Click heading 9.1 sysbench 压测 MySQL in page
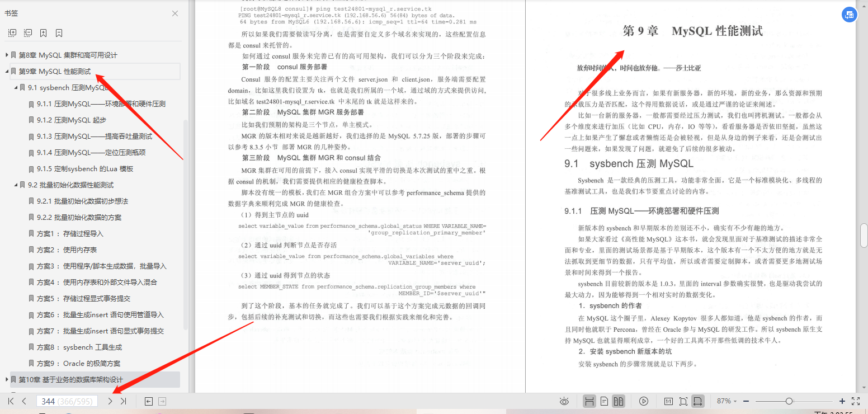This screenshot has height=414, width=868. (629, 164)
